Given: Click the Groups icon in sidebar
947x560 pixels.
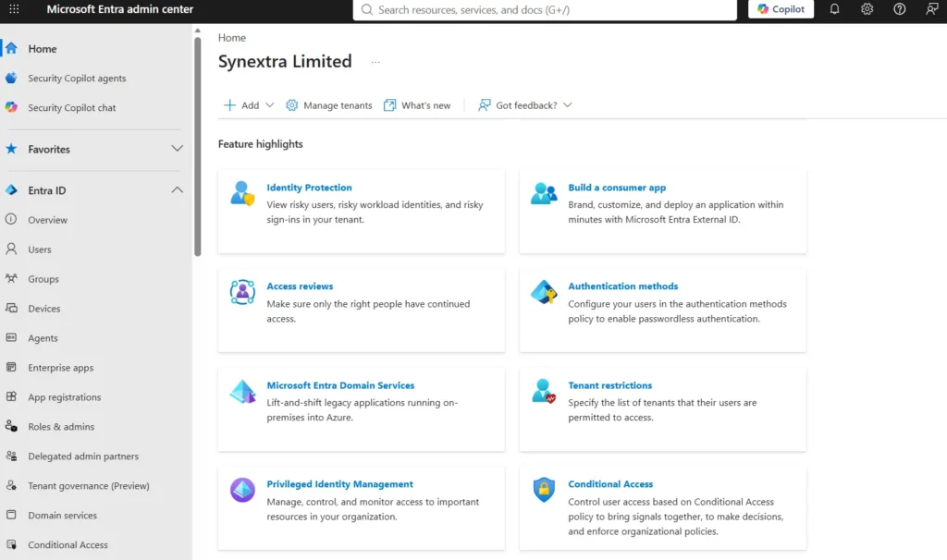Looking at the screenshot, I should [11, 278].
